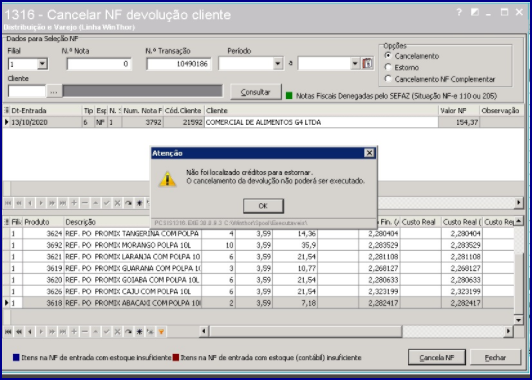
Task: Click cancel X in items navigator
Action: (x=117, y=332)
